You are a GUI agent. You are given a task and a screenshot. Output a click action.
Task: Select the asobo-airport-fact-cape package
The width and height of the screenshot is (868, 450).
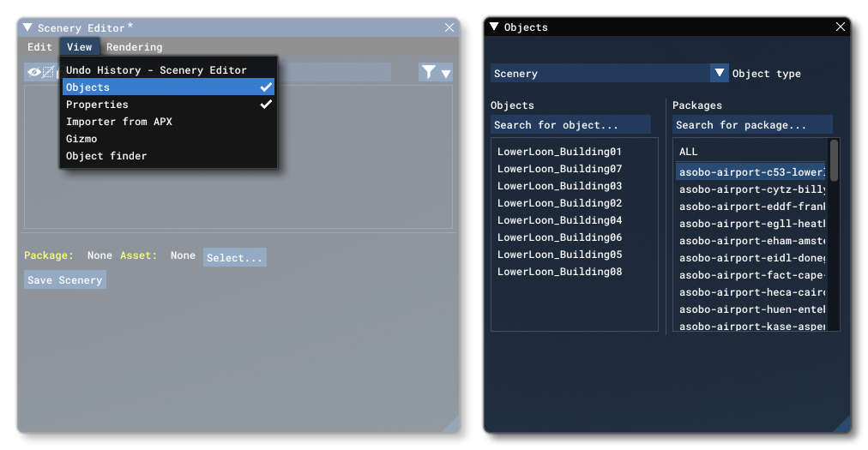point(750,274)
